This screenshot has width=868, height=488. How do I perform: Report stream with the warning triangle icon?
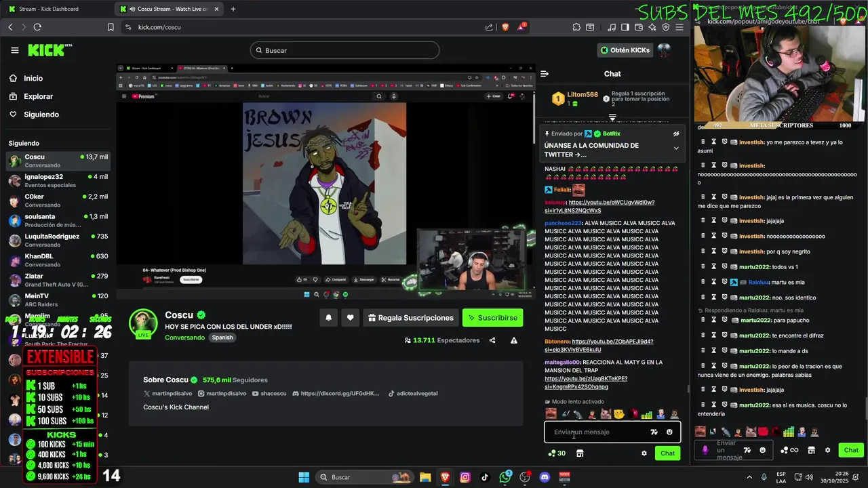click(x=514, y=340)
